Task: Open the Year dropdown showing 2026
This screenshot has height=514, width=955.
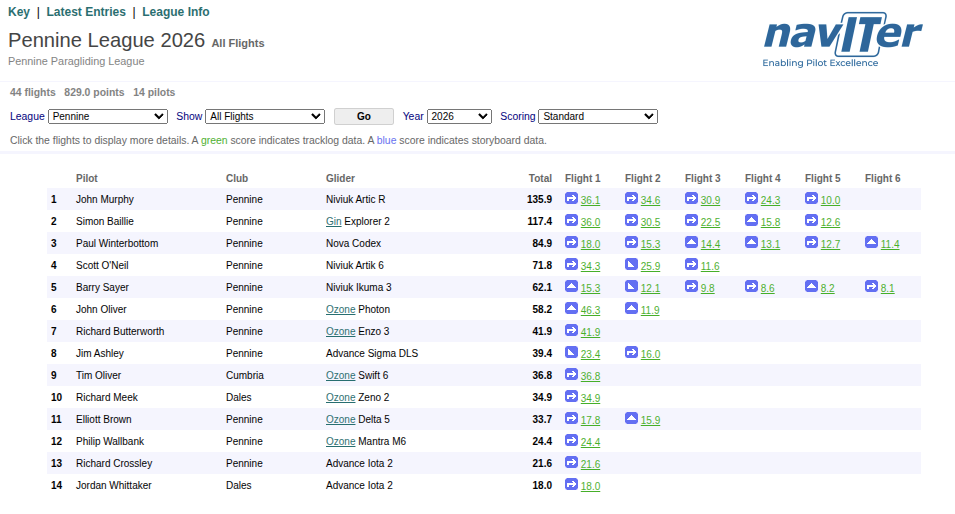Action: click(x=459, y=116)
